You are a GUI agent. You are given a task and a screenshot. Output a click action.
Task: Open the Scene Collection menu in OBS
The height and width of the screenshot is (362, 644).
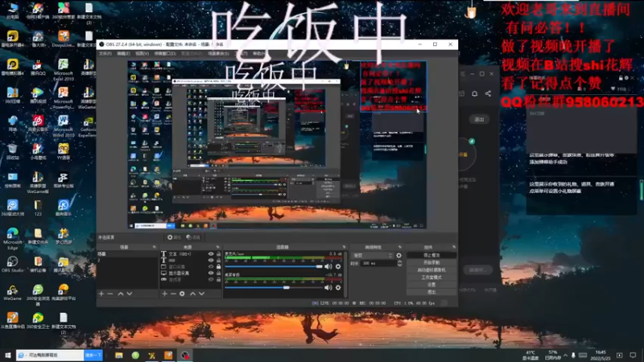tap(218, 54)
